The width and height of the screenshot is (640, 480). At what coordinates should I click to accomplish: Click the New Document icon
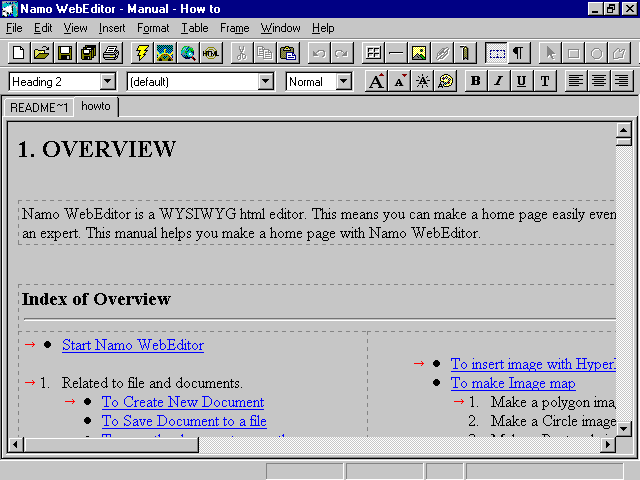[x=19, y=53]
